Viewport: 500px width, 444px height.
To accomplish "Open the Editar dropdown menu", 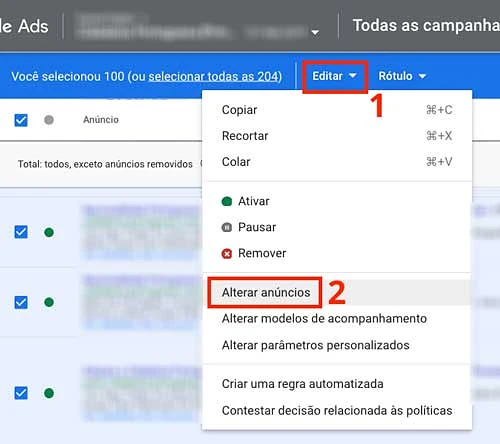I will tap(334, 76).
